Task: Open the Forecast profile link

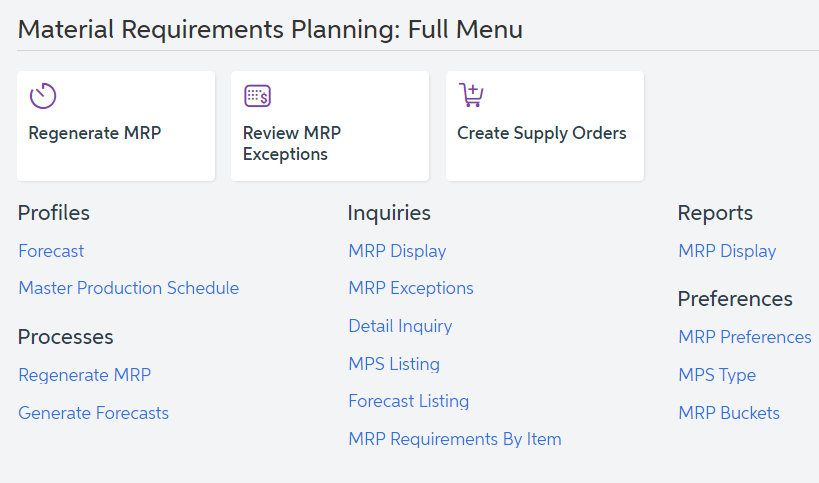Action: (x=51, y=251)
